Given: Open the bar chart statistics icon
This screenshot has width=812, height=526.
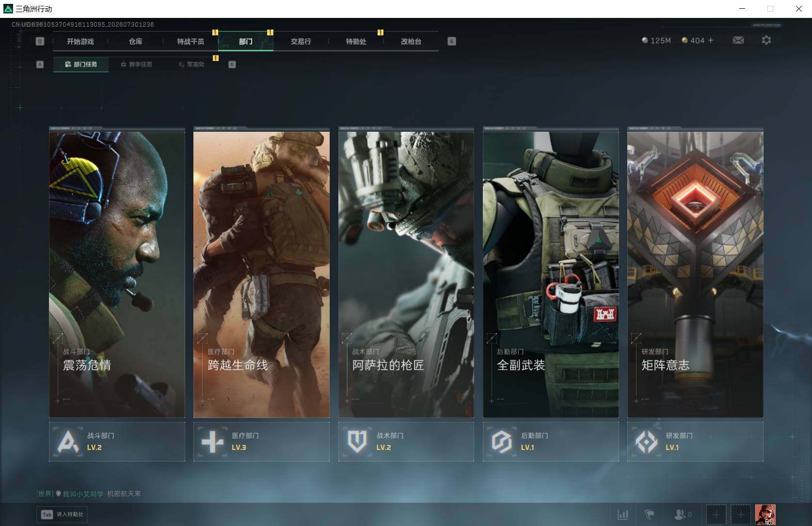Looking at the screenshot, I should coord(623,514).
